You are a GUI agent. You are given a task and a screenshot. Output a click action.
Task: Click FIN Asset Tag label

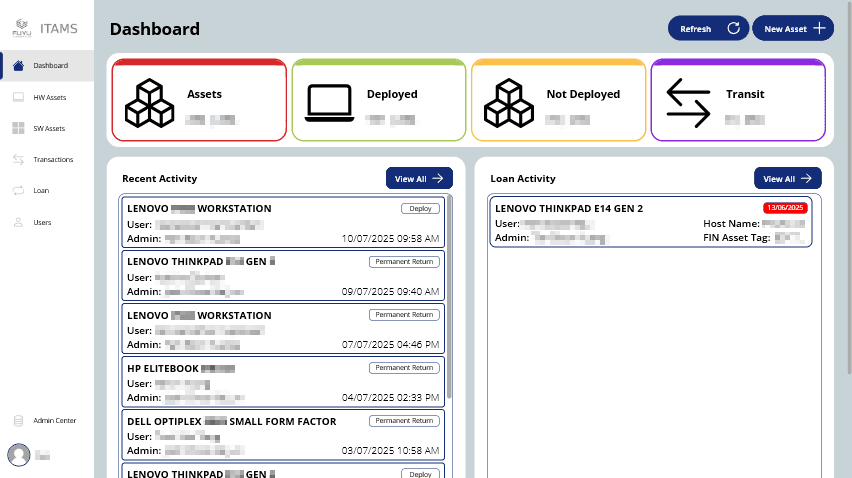(737, 237)
